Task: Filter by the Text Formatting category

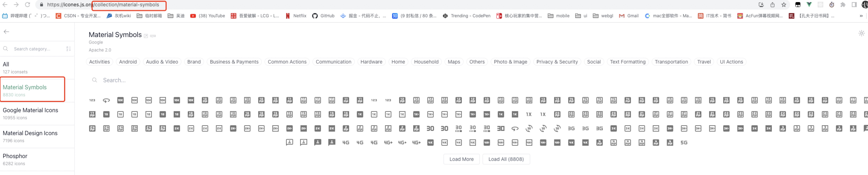Action: point(627,62)
